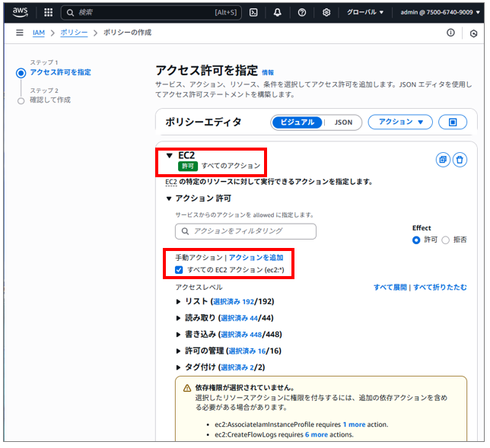Check すべての EC2 アクション (ec2:*) checkbox
Image resolution: width=490 pixels, height=448 pixels.
179,269
